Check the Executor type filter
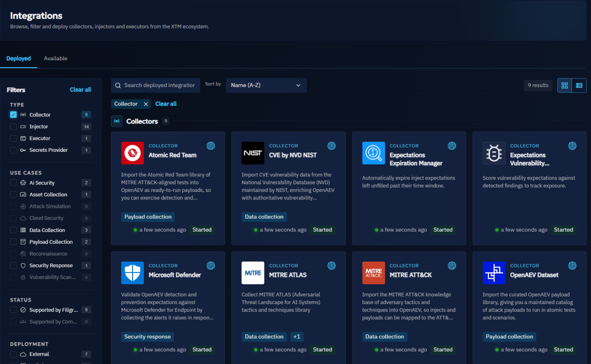The height and width of the screenshot is (364, 591). pos(14,138)
